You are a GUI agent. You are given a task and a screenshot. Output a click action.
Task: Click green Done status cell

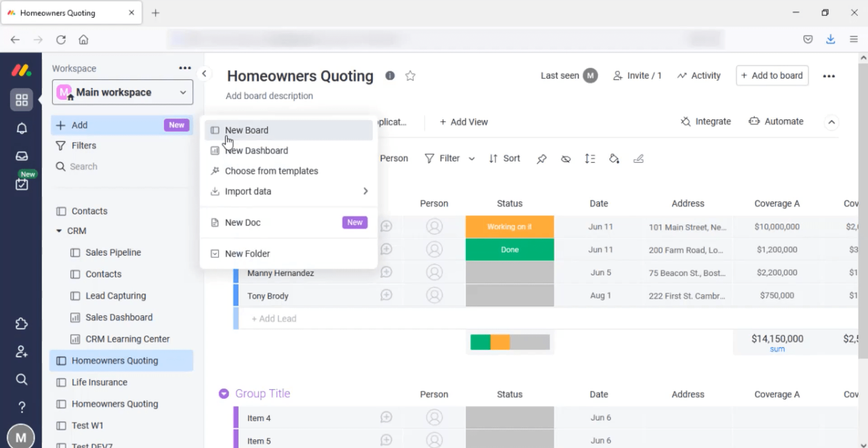click(x=509, y=250)
